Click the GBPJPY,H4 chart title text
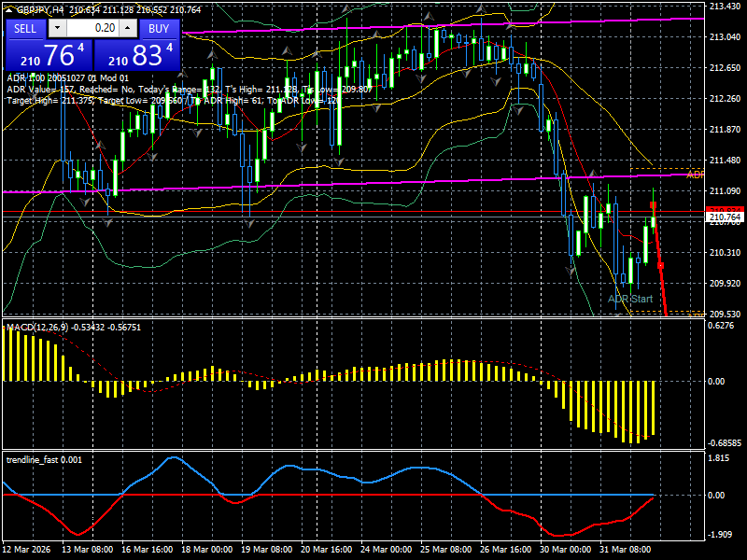The image size is (747, 560). click(x=40, y=10)
